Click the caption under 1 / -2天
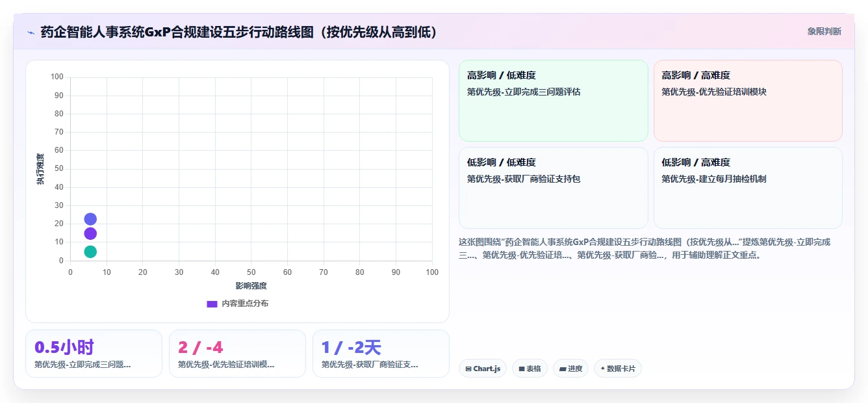This screenshot has width=868, height=403. click(x=370, y=365)
